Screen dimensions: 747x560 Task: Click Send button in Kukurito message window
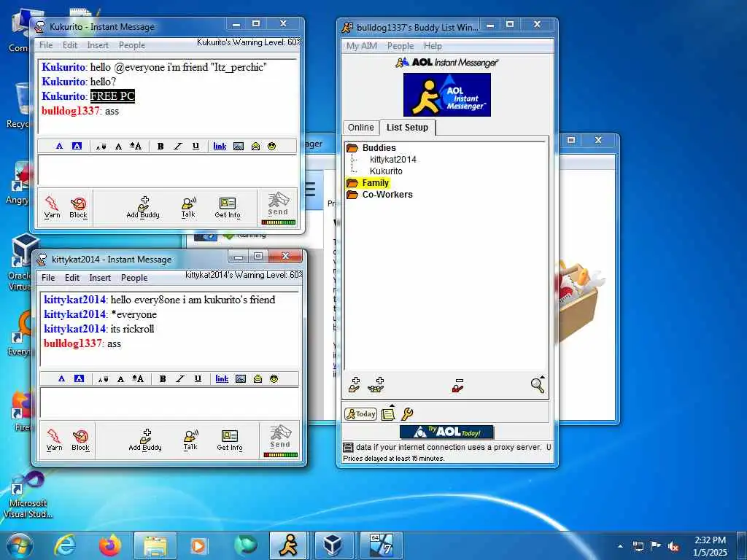(x=278, y=207)
